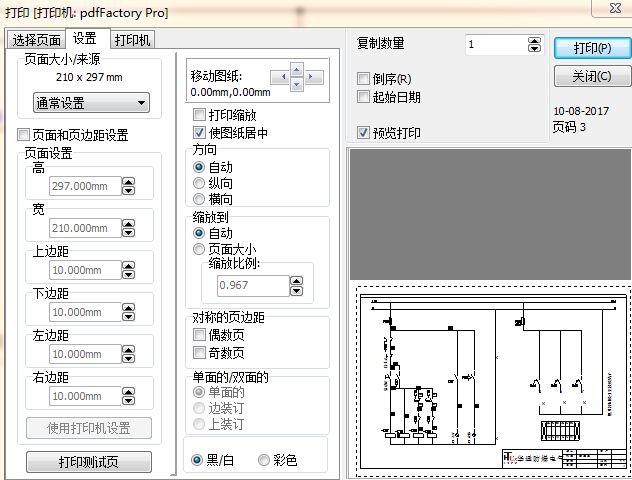The height and width of the screenshot is (480, 632).
Task: Click the move paper down arrow
Action: [295, 84]
